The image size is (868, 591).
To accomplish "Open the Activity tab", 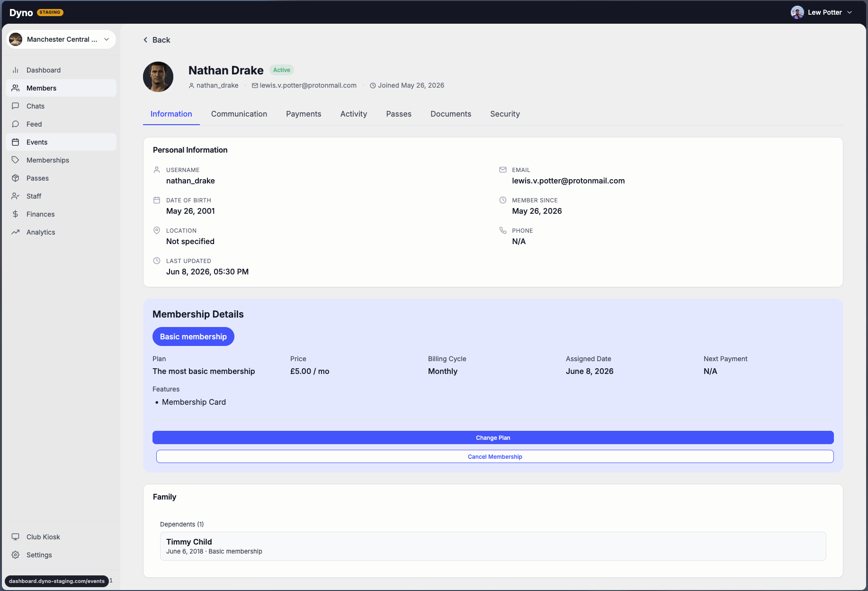I will (x=354, y=114).
